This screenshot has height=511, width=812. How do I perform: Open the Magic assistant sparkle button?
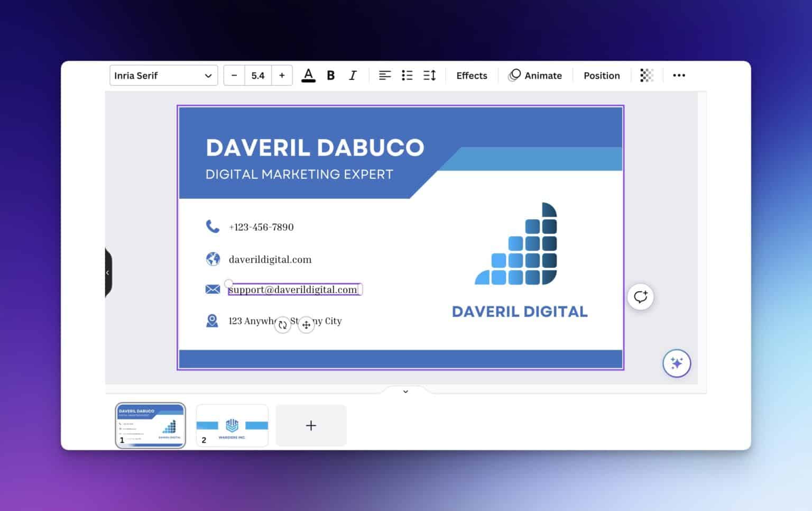click(677, 363)
